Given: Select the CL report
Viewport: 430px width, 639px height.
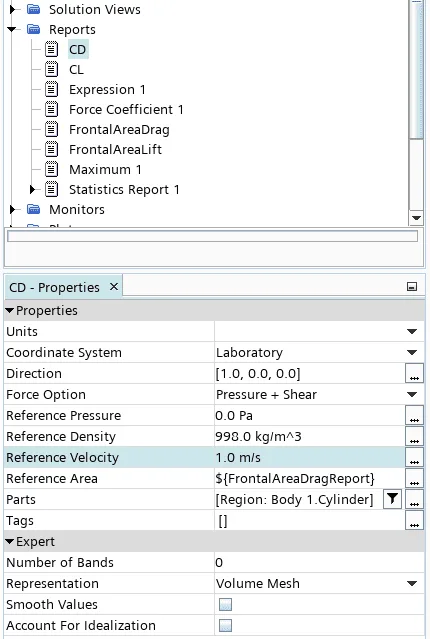Looking at the screenshot, I should pyautogui.click(x=76, y=69).
